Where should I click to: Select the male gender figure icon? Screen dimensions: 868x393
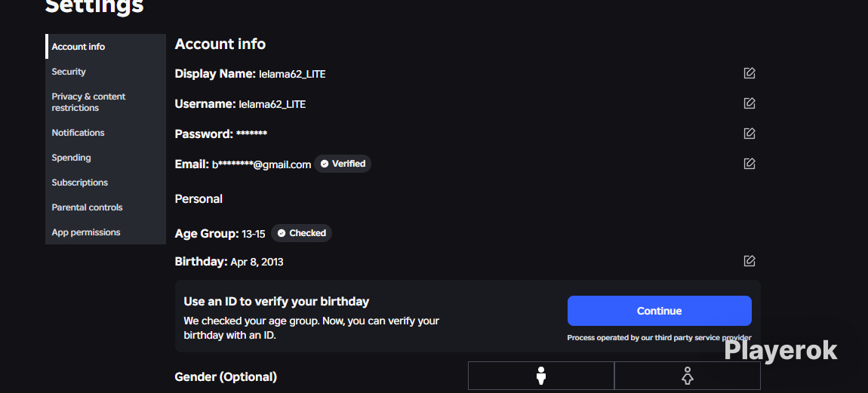[541, 376]
